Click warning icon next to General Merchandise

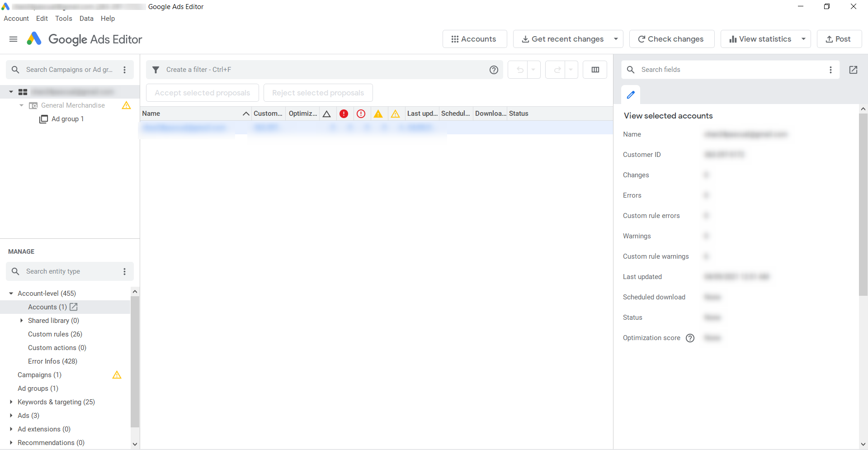tap(127, 105)
